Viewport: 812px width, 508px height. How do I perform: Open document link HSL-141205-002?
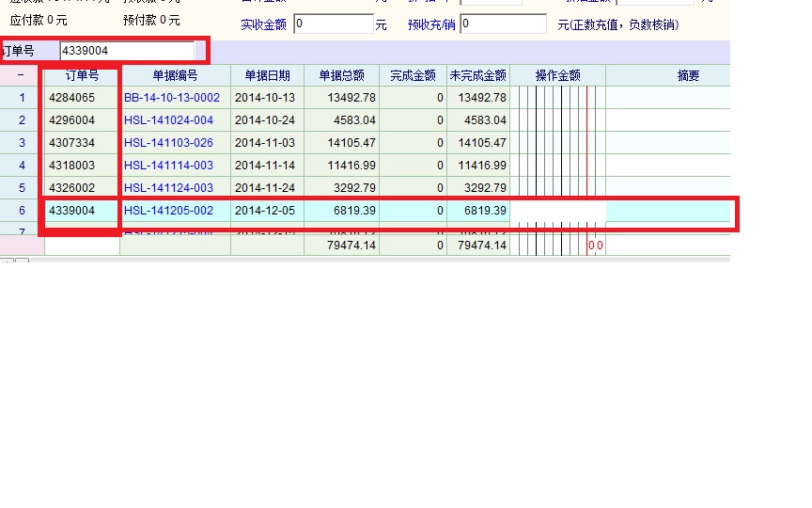coord(168,211)
